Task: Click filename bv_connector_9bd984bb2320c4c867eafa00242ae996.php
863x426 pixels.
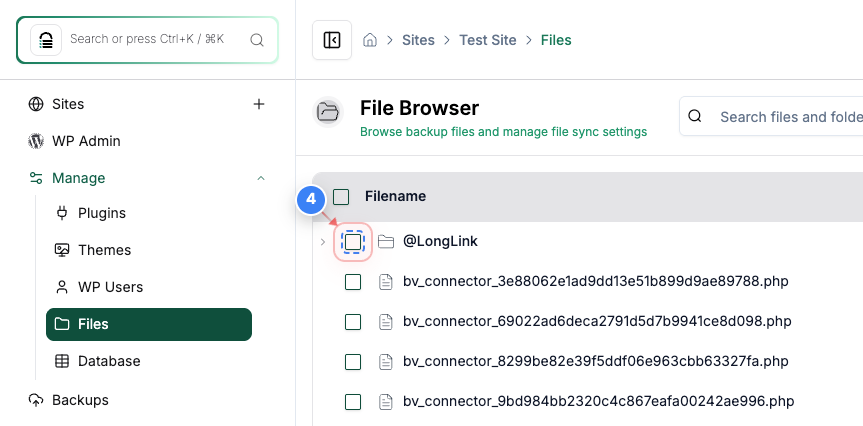Action: tap(598, 401)
